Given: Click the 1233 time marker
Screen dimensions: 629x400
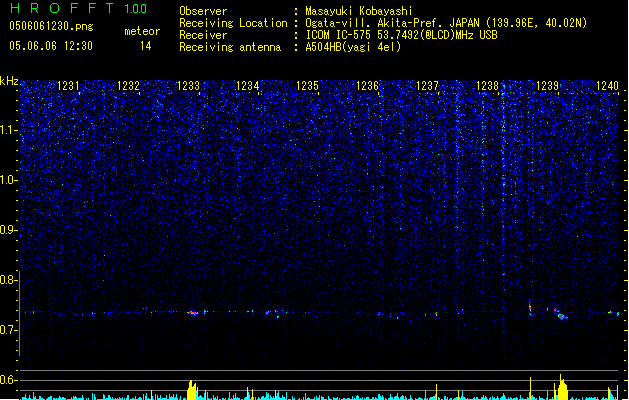Looking at the screenshot, I should point(188,86).
